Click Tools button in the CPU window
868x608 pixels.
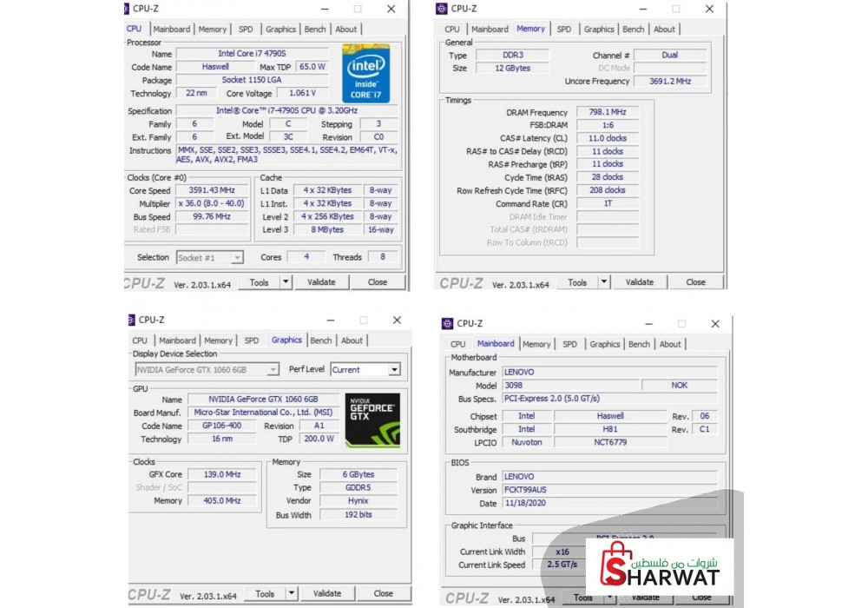point(259,281)
